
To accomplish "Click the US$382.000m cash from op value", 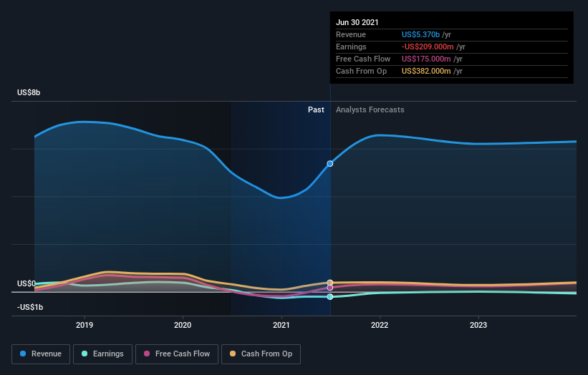I will click(x=426, y=71).
